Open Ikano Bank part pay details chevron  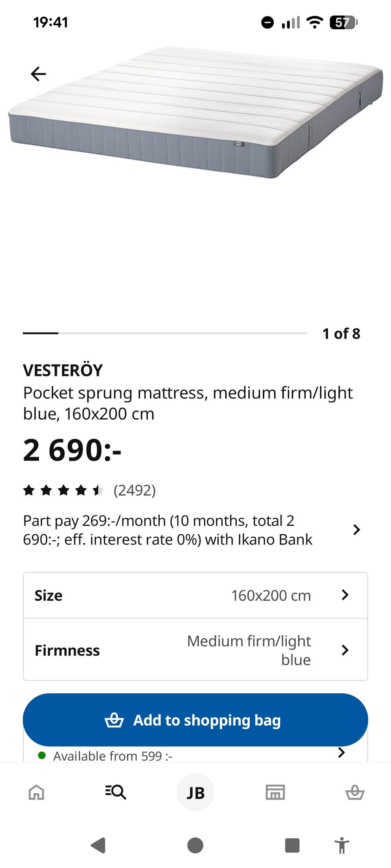(356, 530)
